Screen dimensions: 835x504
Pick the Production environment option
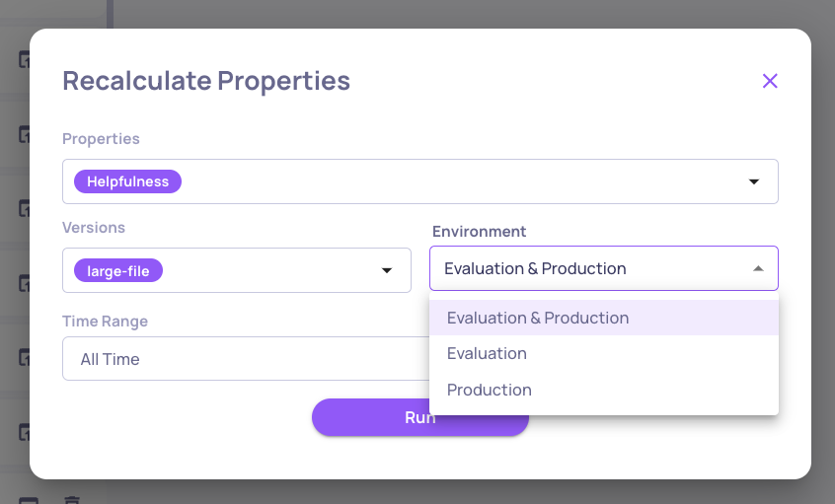coord(490,390)
